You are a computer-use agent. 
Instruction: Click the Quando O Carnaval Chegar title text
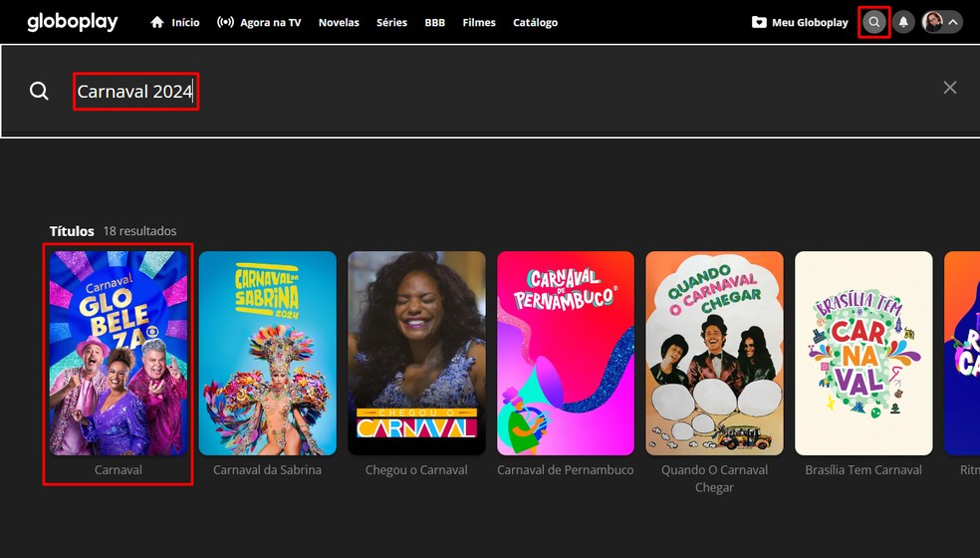click(x=714, y=478)
